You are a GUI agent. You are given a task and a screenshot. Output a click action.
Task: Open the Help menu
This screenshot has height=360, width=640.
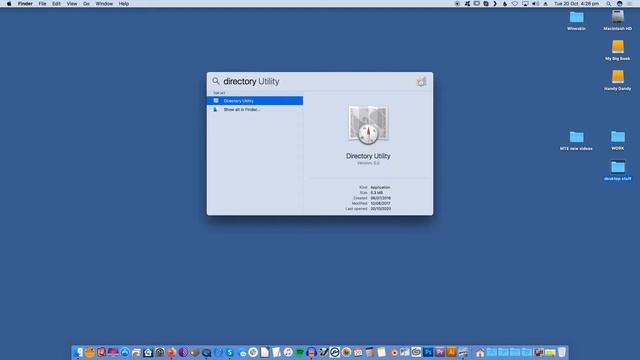(x=124, y=4)
